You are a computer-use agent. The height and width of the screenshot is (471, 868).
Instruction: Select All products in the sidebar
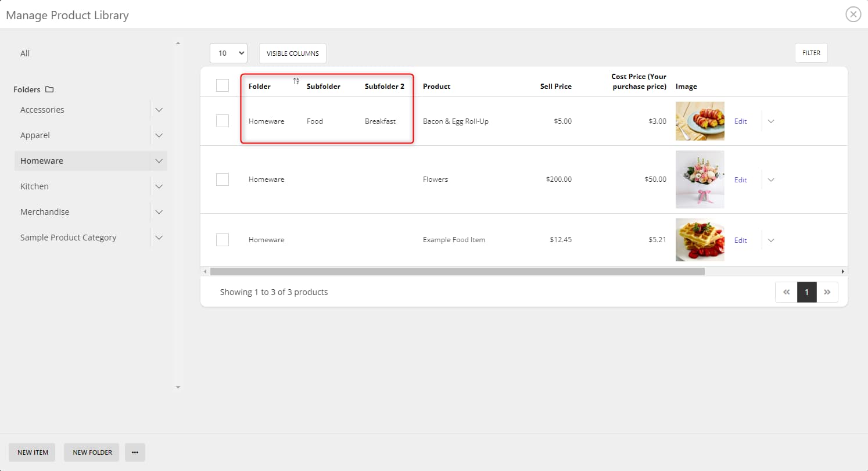(x=25, y=53)
